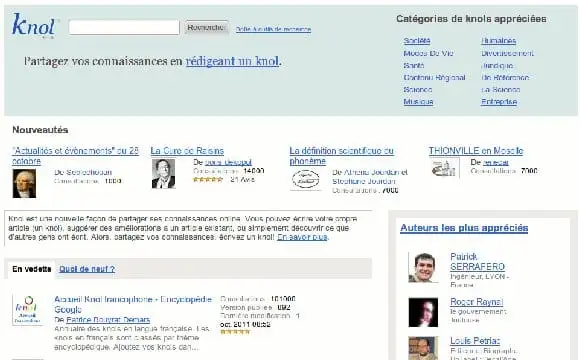Screen dimensions: 580x360
Task: Click the portrait thumbnail under Actualités knol
Action: 24,183
